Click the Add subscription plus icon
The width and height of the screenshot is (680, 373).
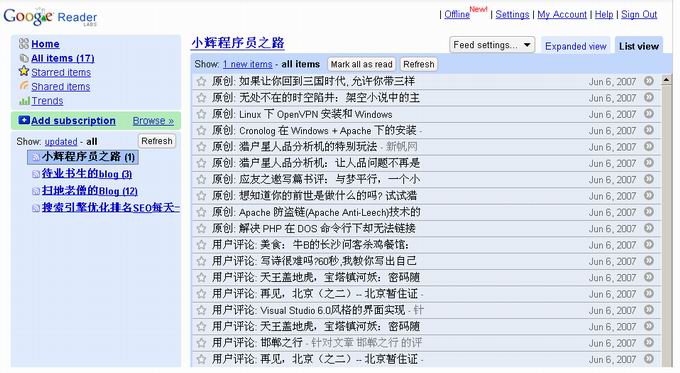pyautogui.click(x=24, y=120)
